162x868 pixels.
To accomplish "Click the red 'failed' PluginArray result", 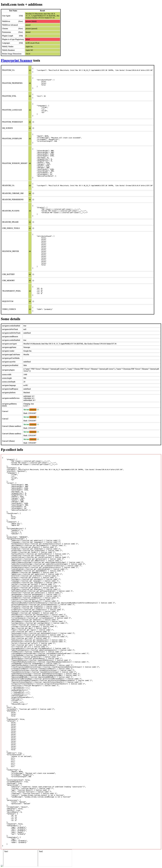I will 42,39.
